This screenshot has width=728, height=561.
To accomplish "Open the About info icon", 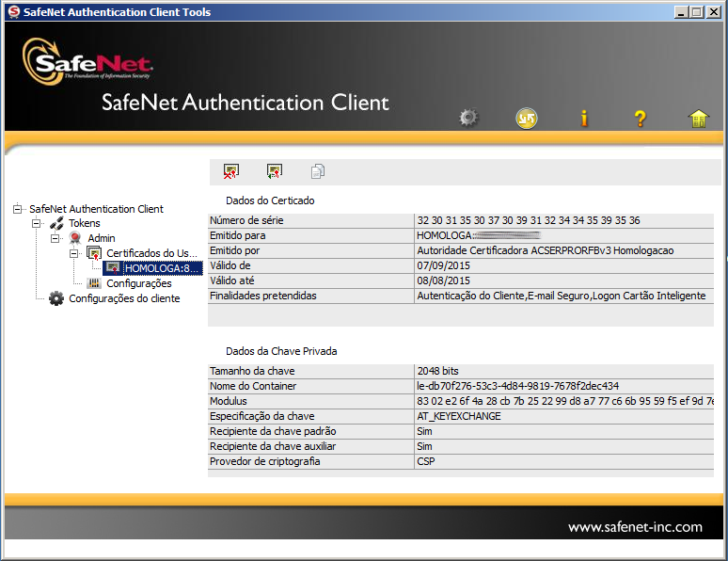I will pos(584,119).
